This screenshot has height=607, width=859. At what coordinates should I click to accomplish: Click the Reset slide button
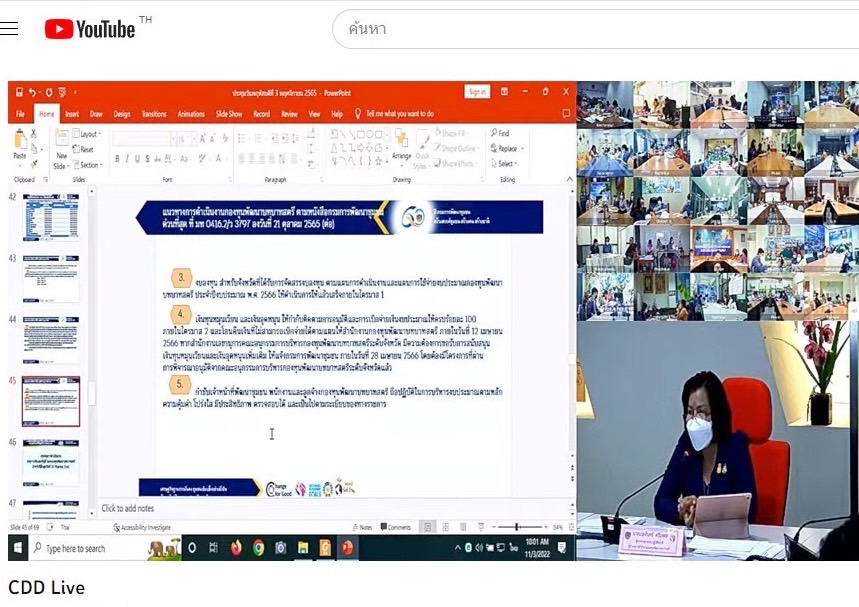(83, 149)
